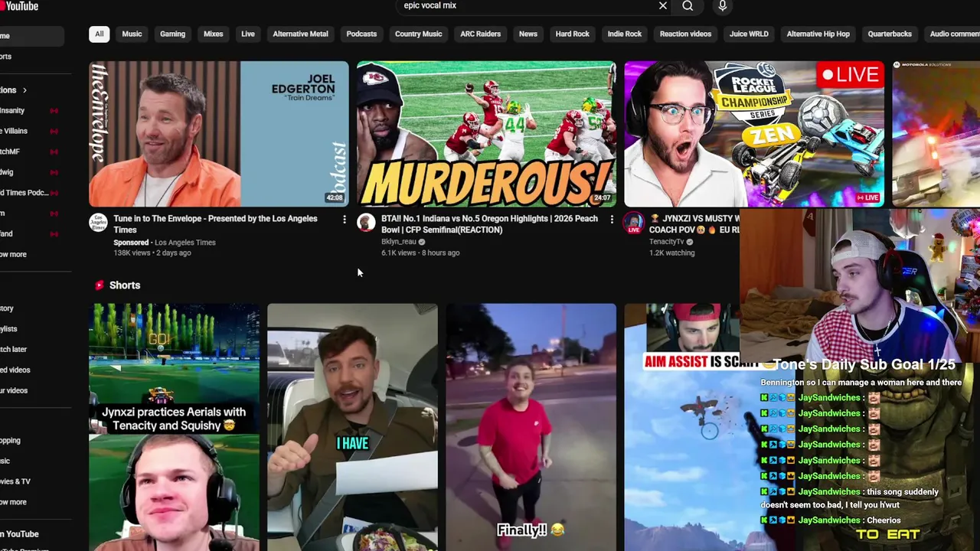
Task: Select the All filter chip
Action: coord(99,34)
